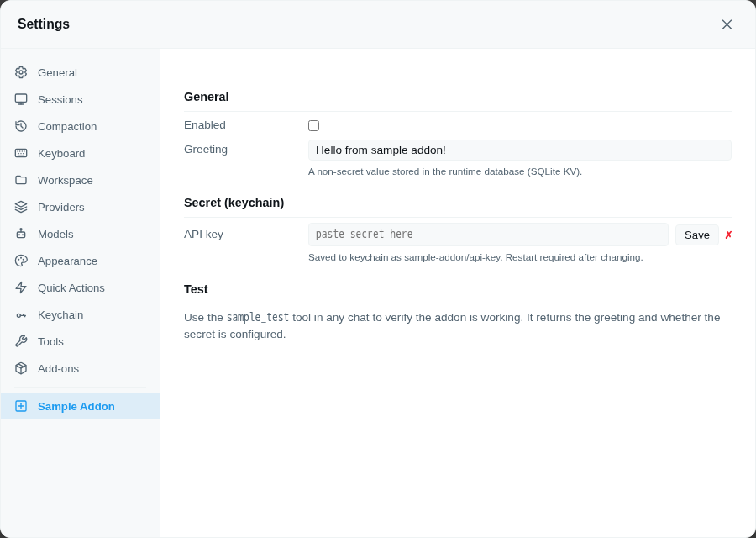Screen dimensions: 756x538
Task: Open the Keychain section
Action: tap(80, 315)
